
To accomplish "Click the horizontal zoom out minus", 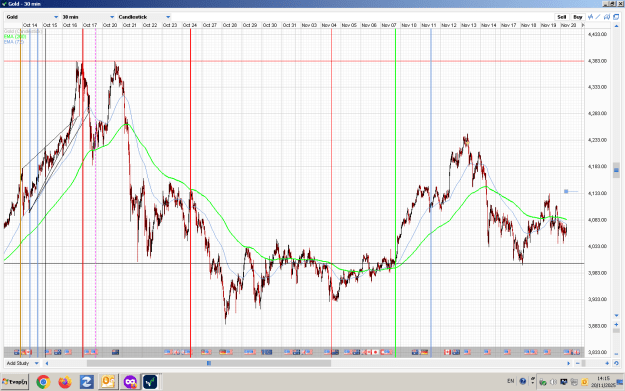I will (x=578, y=363).
